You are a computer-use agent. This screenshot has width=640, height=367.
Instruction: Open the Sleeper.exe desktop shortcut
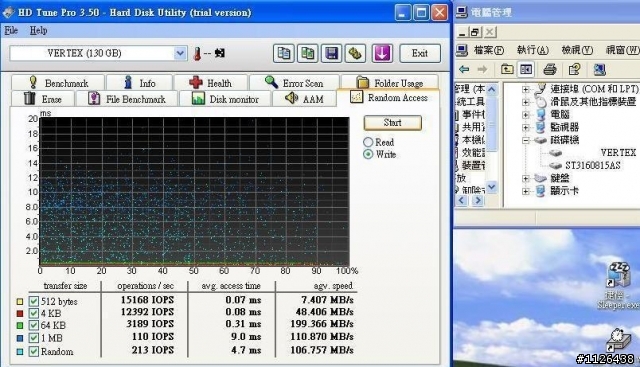tap(618, 286)
